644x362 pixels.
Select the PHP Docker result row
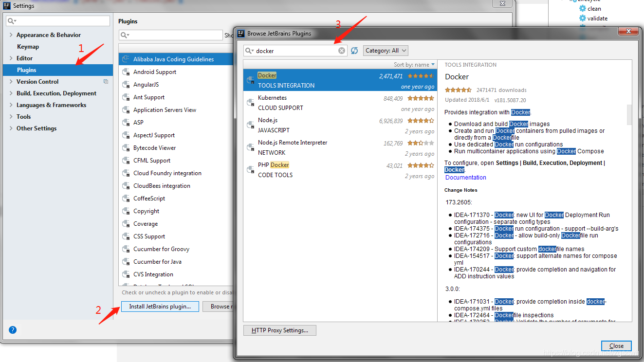coord(340,170)
